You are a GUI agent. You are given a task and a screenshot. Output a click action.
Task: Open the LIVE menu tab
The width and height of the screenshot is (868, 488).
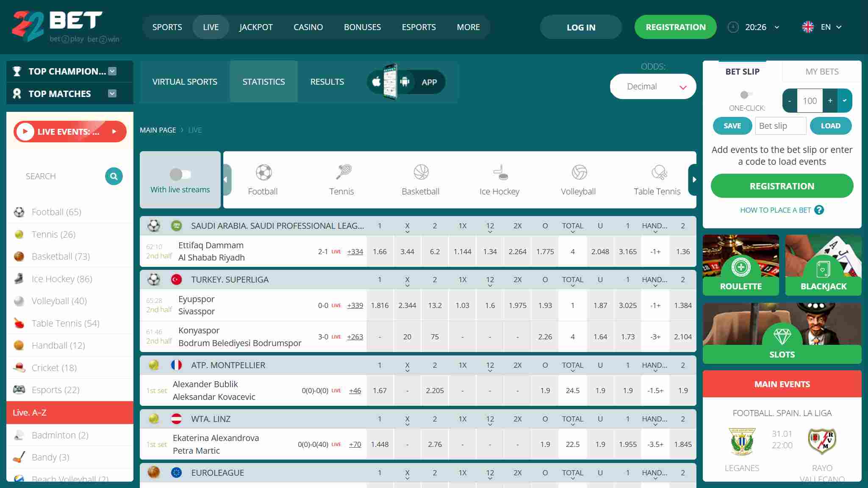(x=211, y=27)
